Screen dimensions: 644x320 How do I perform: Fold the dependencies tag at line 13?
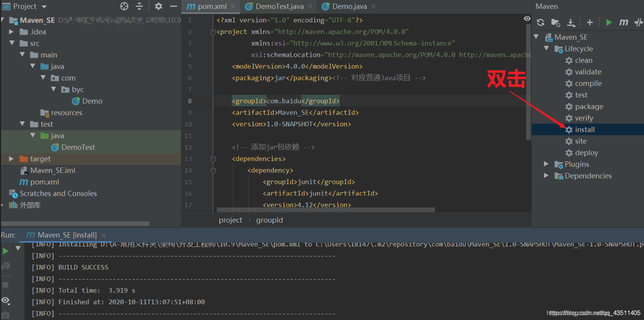pos(213,159)
